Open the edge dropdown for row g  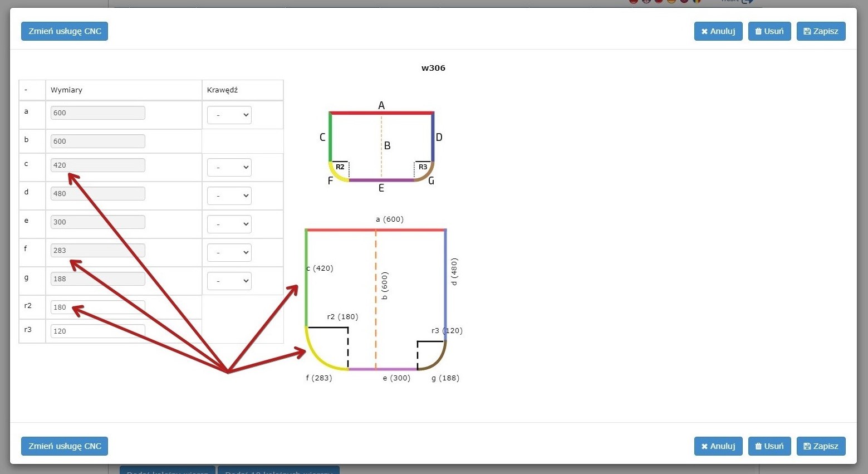pyautogui.click(x=229, y=281)
